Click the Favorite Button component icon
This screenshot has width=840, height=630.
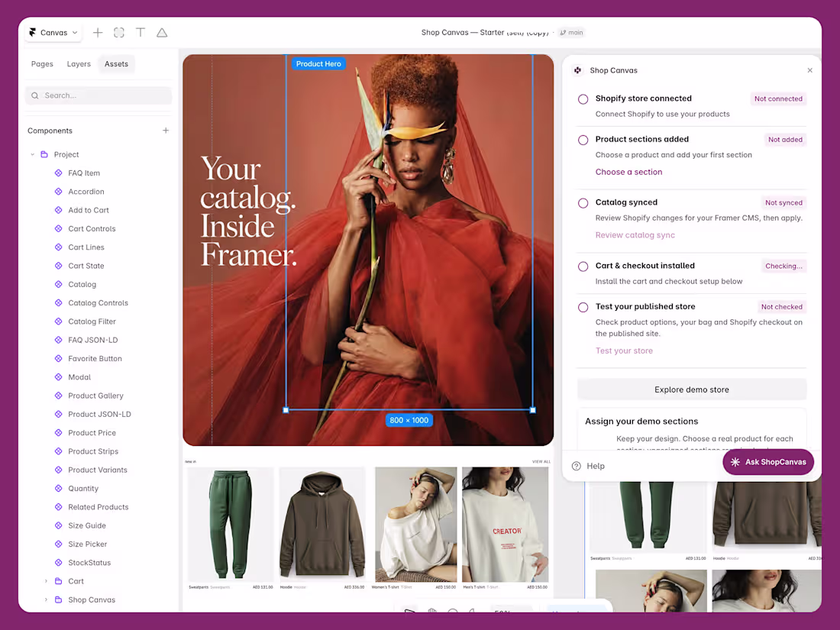(58, 358)
